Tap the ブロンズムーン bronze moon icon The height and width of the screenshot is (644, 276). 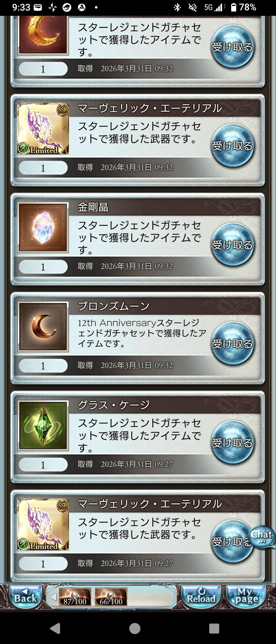click(x=43, y=327)
